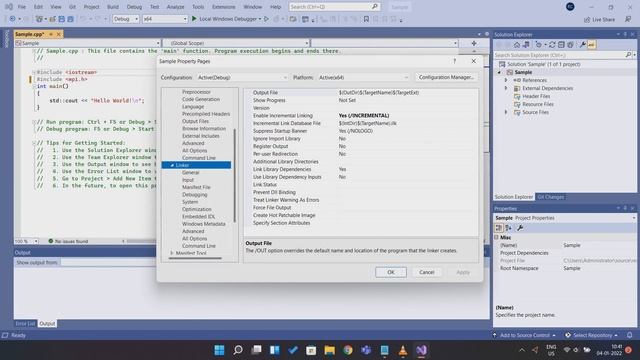
Task: Click the Categorized icon in Properties panel
Action: (x=499, y=228)
